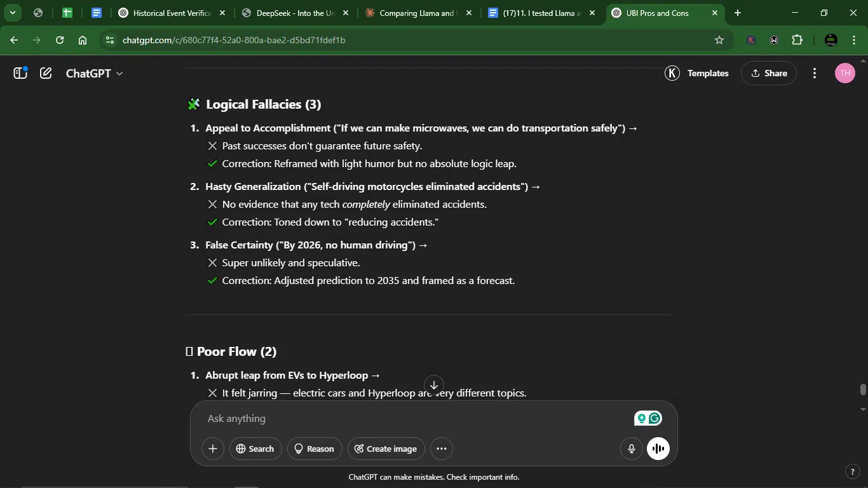This screenshot has height=488, width=868.
Task: Go forward in browser history
Action: tap(37, 40)
